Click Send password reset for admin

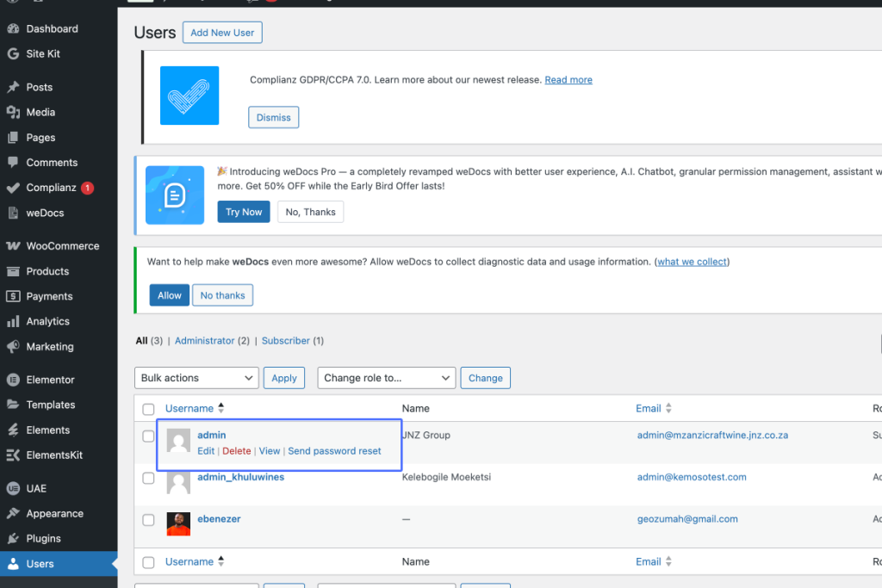[x=334, y=451]
